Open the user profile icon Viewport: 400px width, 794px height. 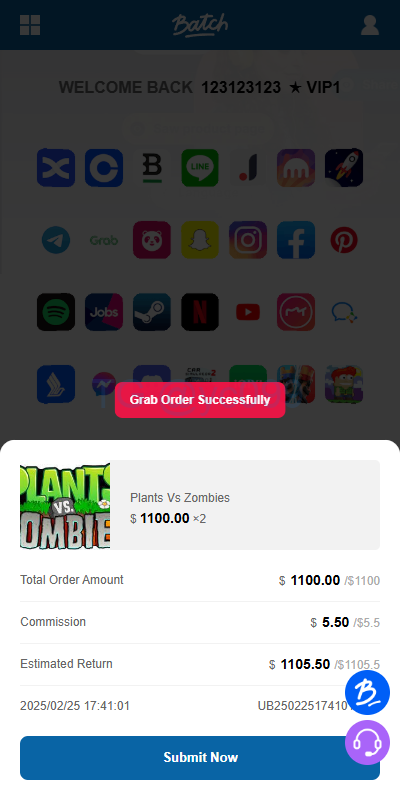point(370,25)
